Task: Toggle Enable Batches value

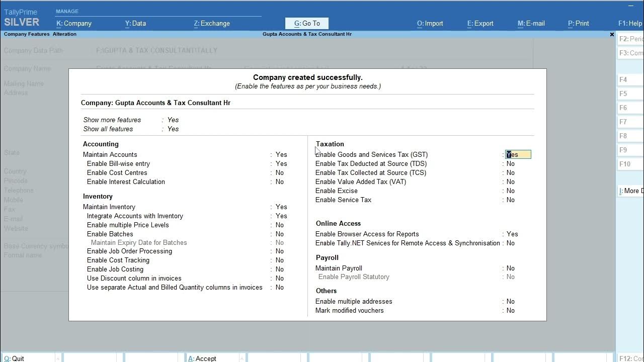Action: point(280,234)
